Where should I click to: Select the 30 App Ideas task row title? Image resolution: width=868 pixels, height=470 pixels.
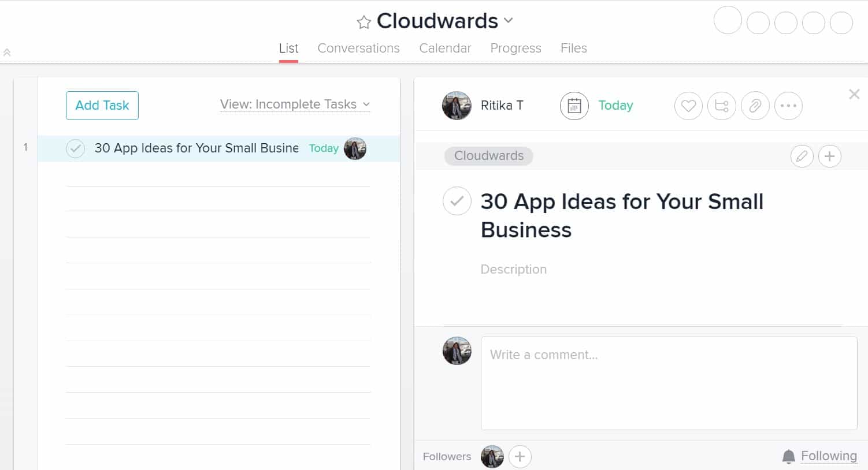click(x=196, y=148)
